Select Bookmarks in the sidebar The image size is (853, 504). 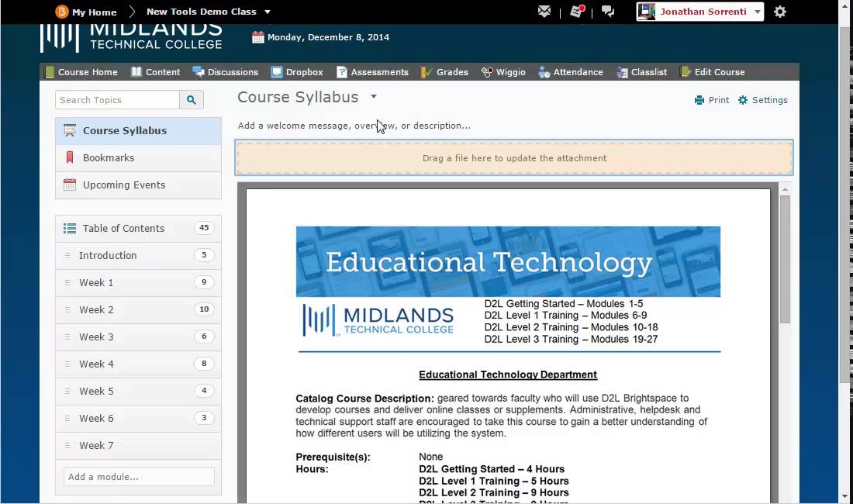(x=138, y=158)
